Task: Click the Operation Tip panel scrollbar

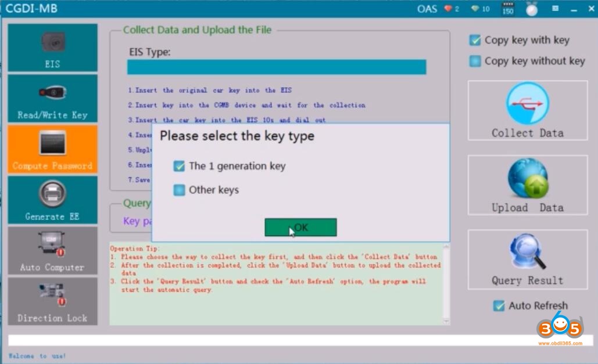Action: point(446,284)
